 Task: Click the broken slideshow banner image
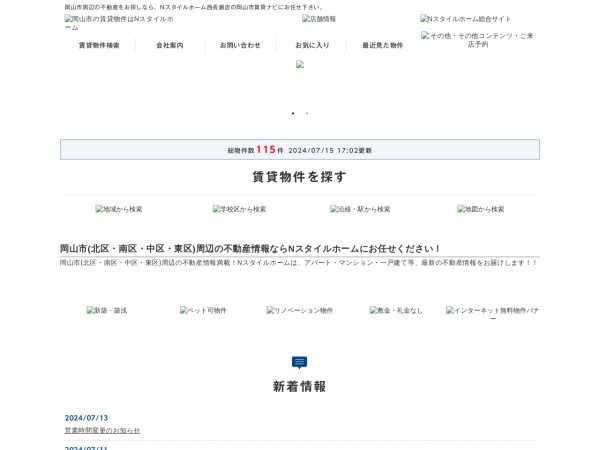[x=300, y=64]
